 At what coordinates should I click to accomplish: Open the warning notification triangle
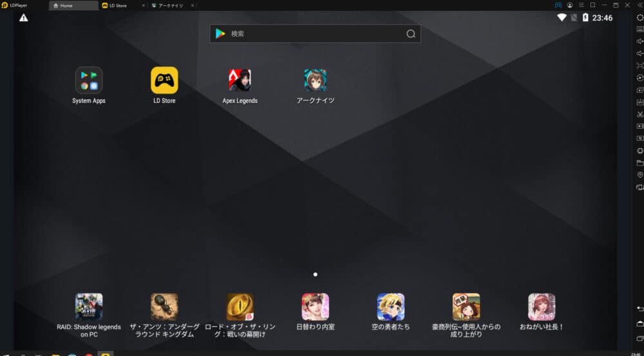click(23, 17)
